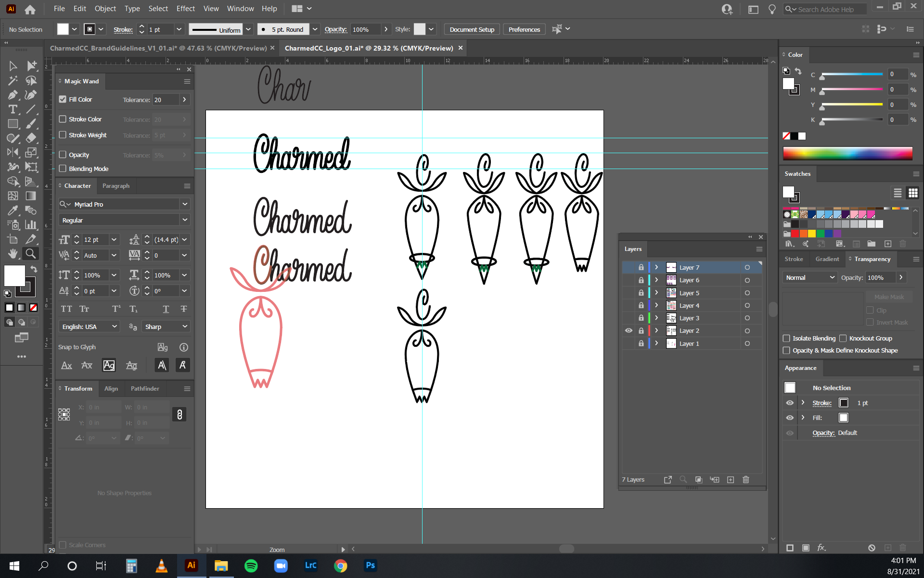Open Spotify from the taskbar
The image size is (924, 578).
pos(251,565)
